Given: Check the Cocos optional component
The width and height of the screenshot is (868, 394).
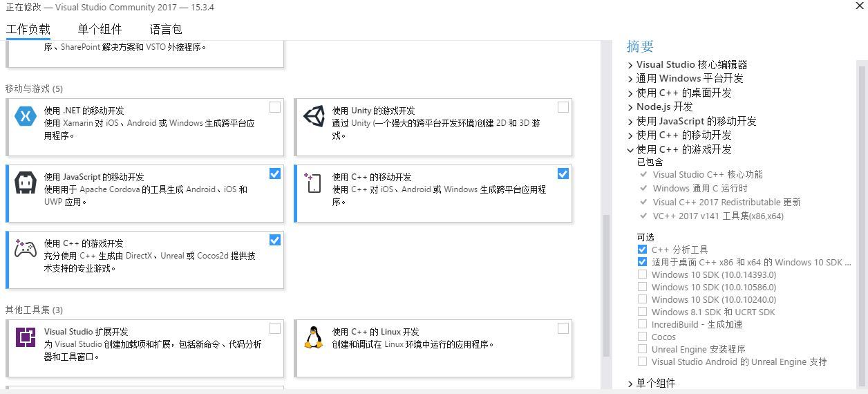Looking at the screenshot, I should (x=643, y=337).
